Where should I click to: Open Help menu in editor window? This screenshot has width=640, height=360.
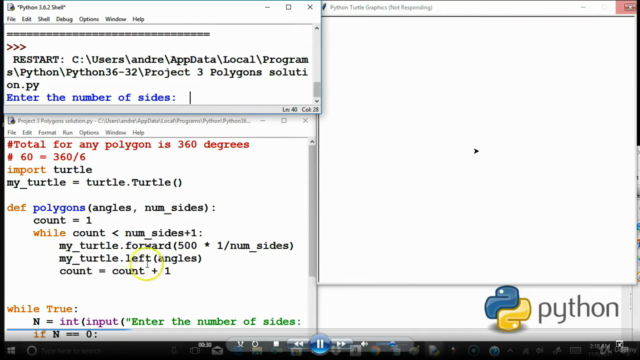138,133
